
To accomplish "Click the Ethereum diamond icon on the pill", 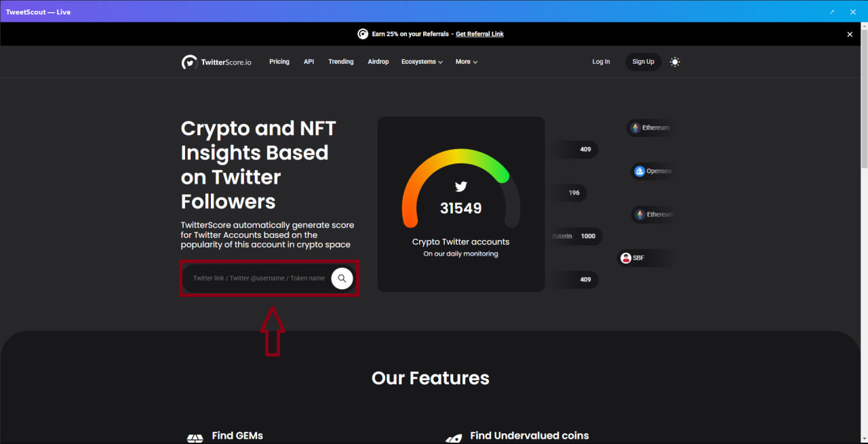I will [634, 127].
